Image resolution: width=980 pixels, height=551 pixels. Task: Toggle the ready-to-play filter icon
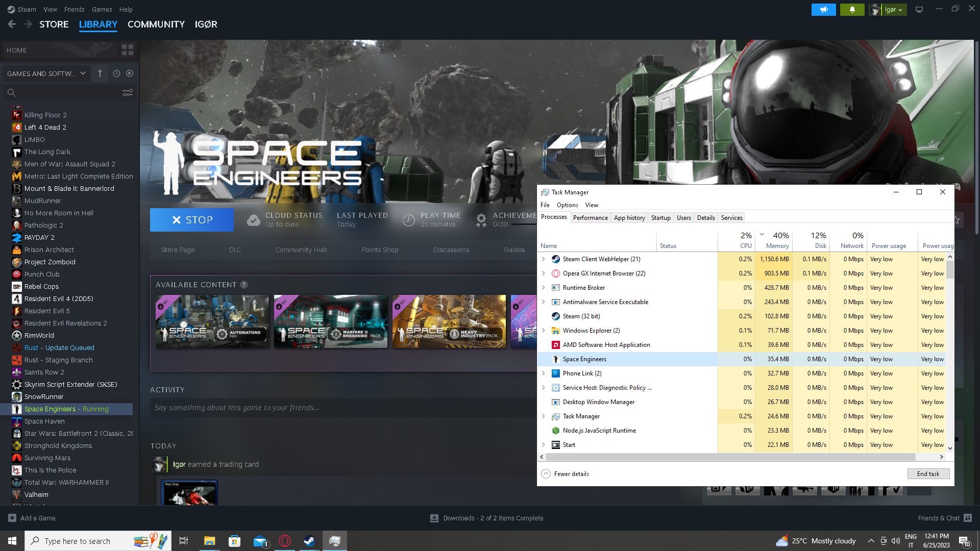pos(130,73)
